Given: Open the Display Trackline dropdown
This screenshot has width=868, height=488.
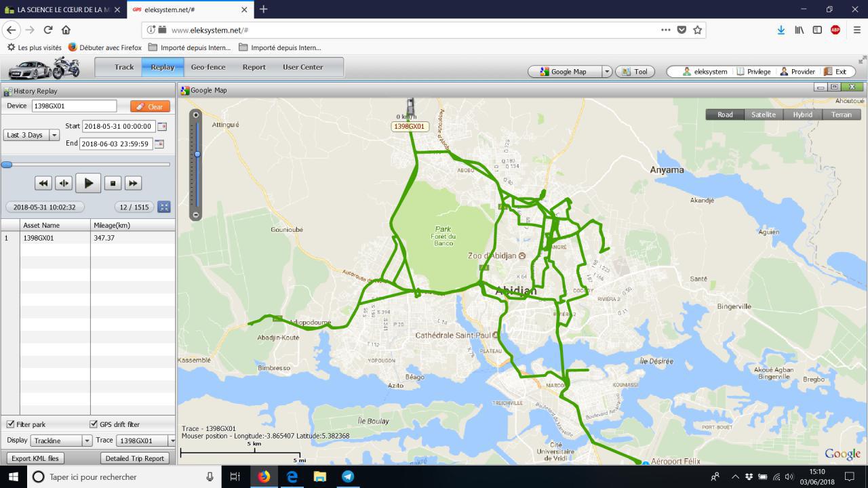Looking at the screenshot, I should (x=87, y=441).
